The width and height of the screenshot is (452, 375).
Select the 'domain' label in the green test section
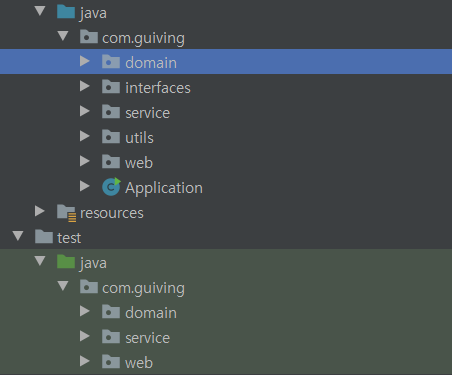pyautogui.click(x=151, y=313)
